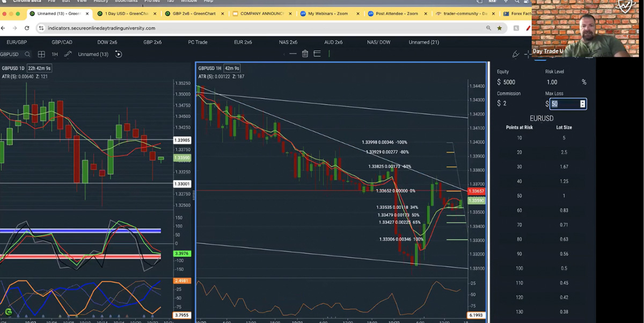Select the pen drawing tool icon
This screenshot has height=323, width=644.
click(x=516, y=54)
